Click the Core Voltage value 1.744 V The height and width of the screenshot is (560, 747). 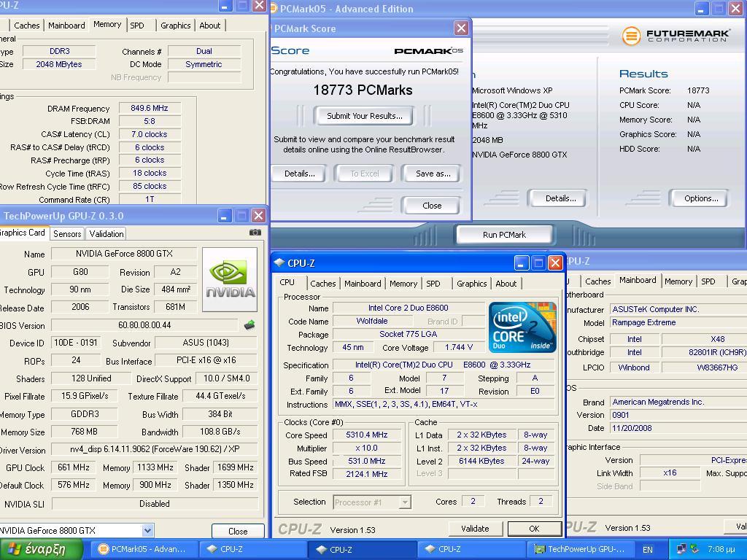(458, 347)
